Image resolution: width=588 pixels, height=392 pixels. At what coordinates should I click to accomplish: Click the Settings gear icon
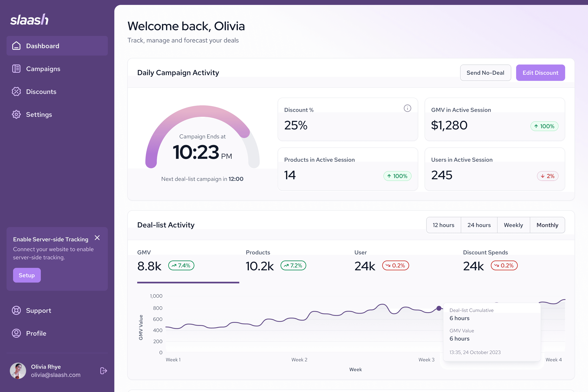[16, 115]
